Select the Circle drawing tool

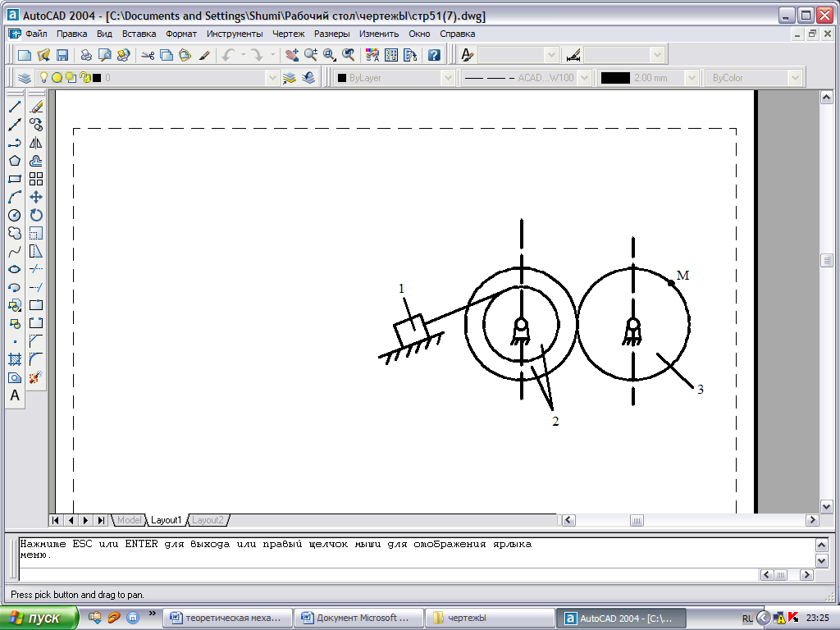point(15,216)
